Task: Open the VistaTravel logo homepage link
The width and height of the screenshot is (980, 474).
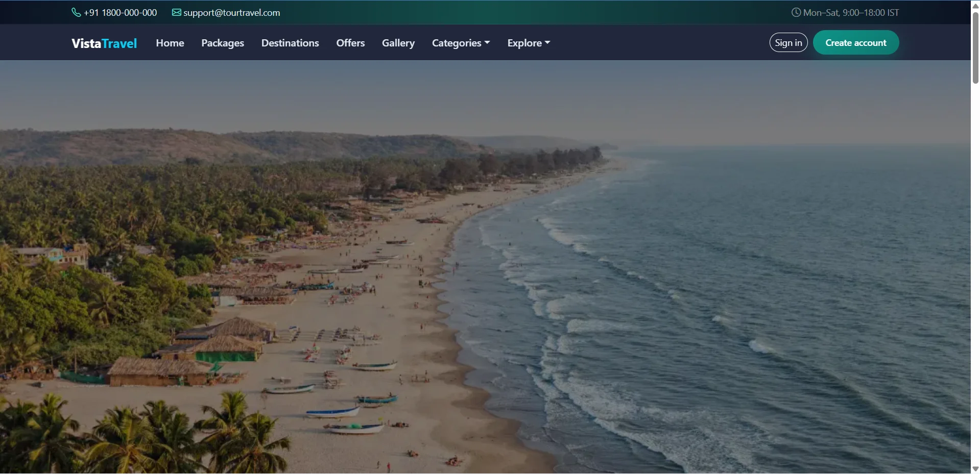Action: (104, 43)
